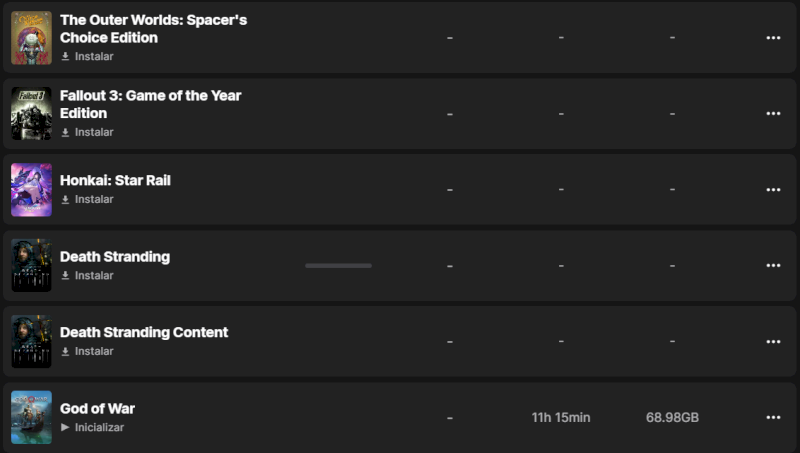Open more options for The Outer Worlds

coord(773,37)
